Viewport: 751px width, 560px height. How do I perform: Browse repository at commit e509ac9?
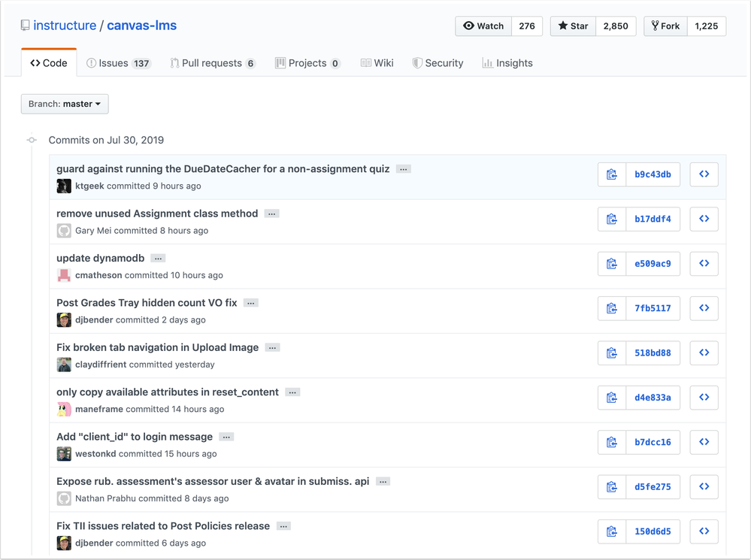pyautogui.click(x=704, y=263)
